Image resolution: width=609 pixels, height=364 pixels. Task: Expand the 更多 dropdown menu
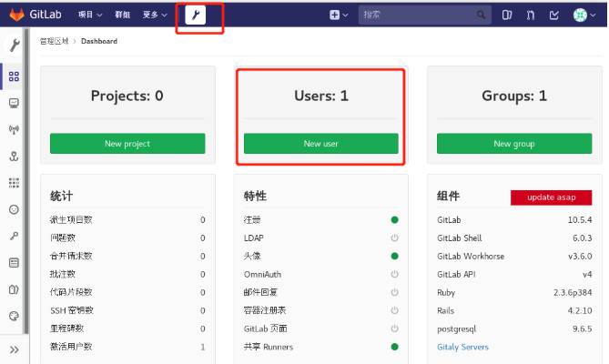[155, 15]
